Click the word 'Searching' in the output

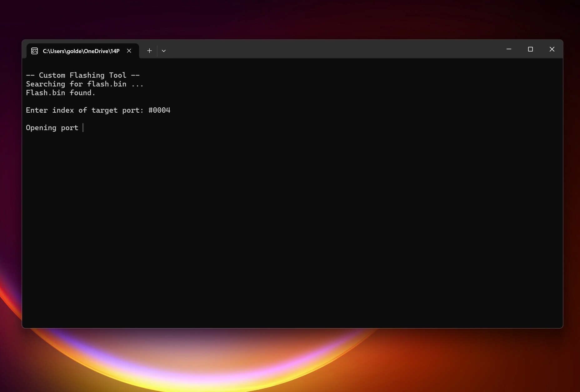tap(45, 84)
